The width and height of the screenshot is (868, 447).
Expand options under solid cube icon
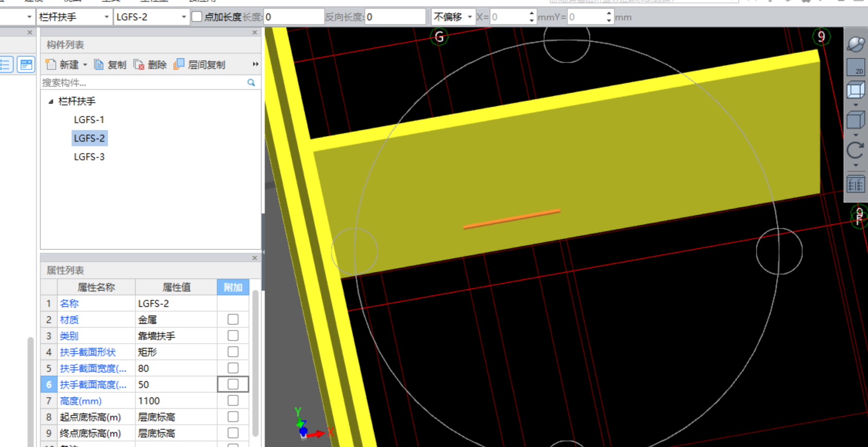pos(856,135)
